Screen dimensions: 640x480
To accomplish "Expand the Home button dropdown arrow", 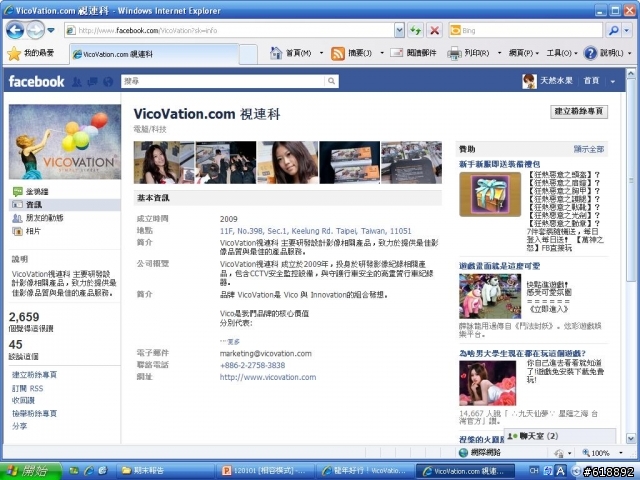I will pyautogui.click(x=321, y=53).
